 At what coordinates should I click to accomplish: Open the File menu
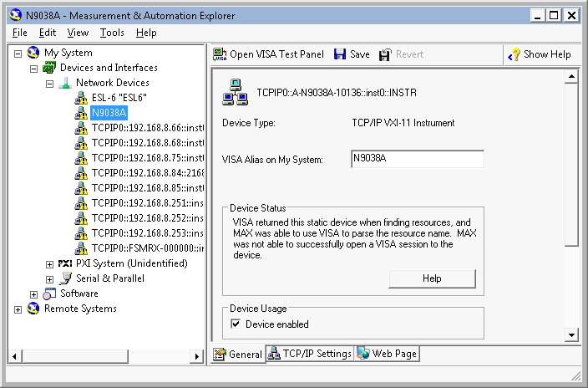pyautogui.click(x=19, y=33)
